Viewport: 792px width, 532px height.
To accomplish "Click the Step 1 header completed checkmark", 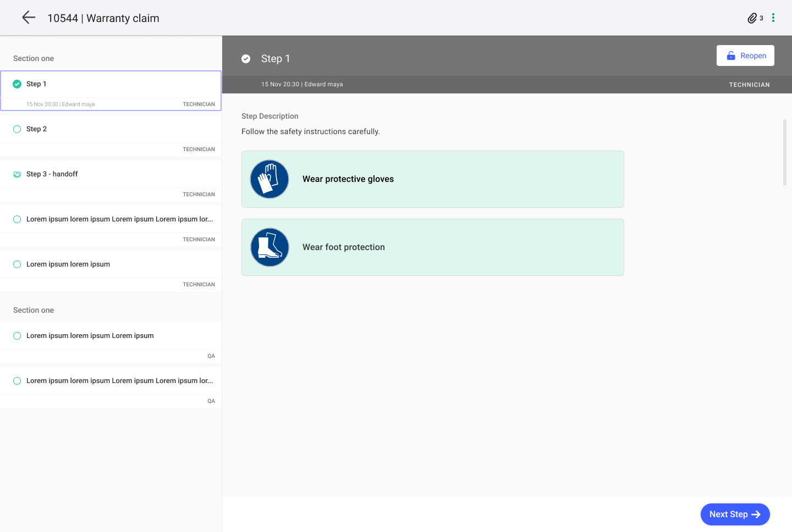I will tap(246, 59).
